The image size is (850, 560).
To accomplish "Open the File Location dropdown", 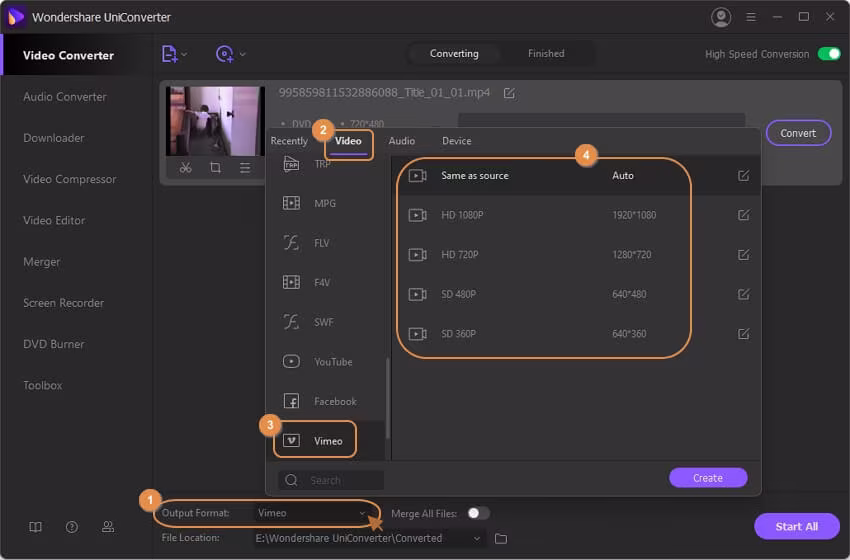I will point(369,538).
